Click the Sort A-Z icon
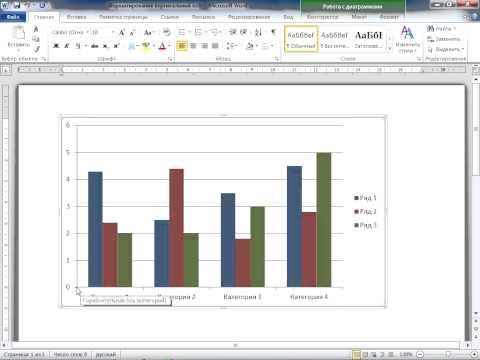Image resolution: width=480 pixels, height=360 pixels. click(x=258, y=32)
